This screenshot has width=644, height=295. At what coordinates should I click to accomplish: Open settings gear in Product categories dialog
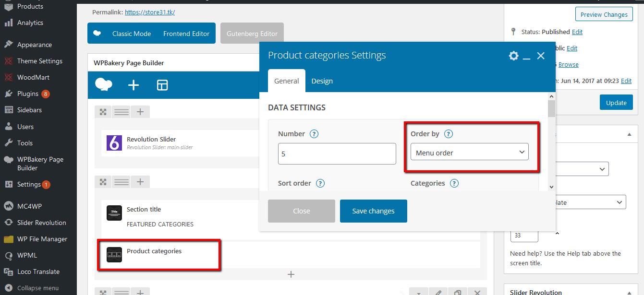click(x=514, y=56)
